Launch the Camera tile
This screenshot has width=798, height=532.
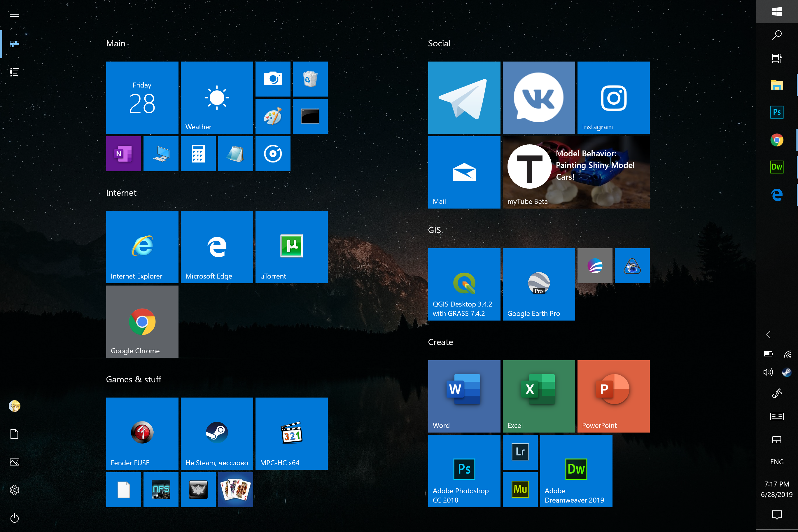(273, 79)
